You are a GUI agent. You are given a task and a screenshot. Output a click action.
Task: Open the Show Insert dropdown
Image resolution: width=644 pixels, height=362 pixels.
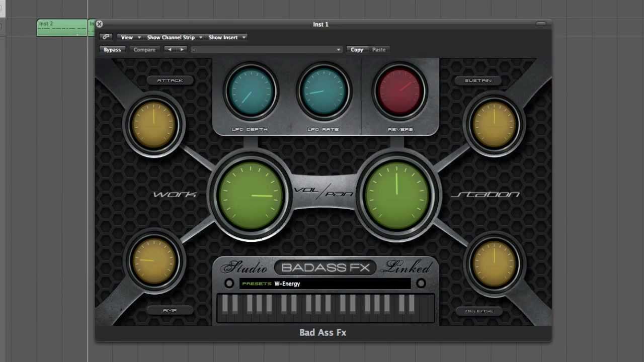pos(227,37)
